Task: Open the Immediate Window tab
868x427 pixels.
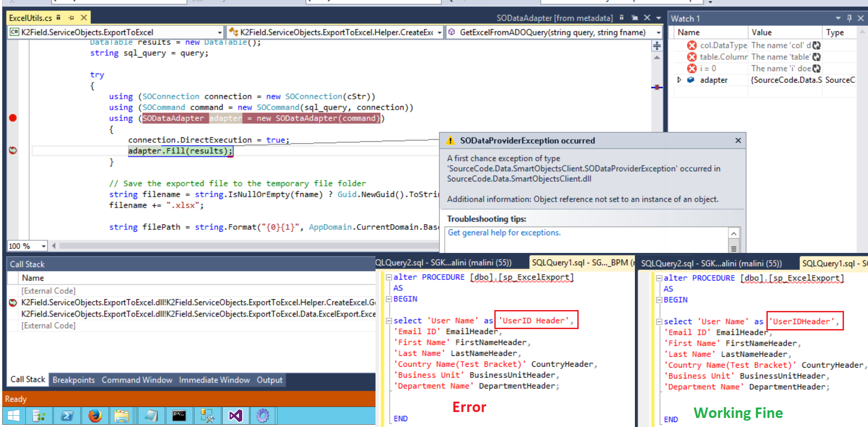Action: click(214, 380)
